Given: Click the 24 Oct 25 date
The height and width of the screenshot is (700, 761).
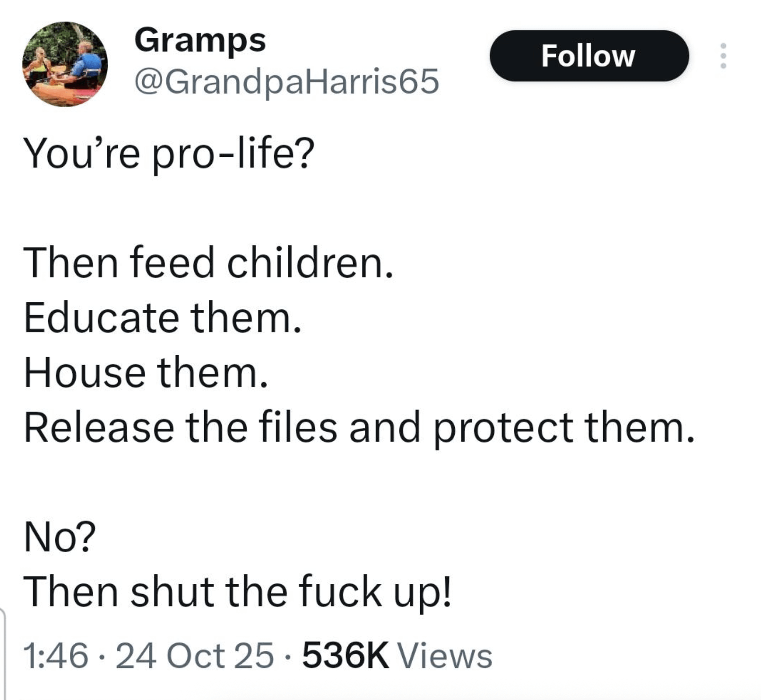Looking at the screenshot, I should point(194,656).
